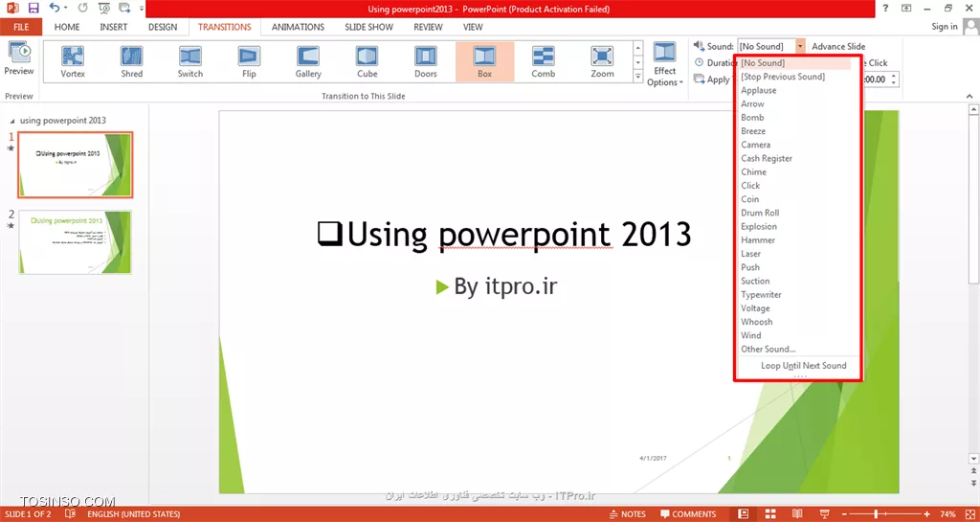Screen dimensions: 980x522
Task: Switch to the DESIGN tab
Action: click(x=163, y=27)
